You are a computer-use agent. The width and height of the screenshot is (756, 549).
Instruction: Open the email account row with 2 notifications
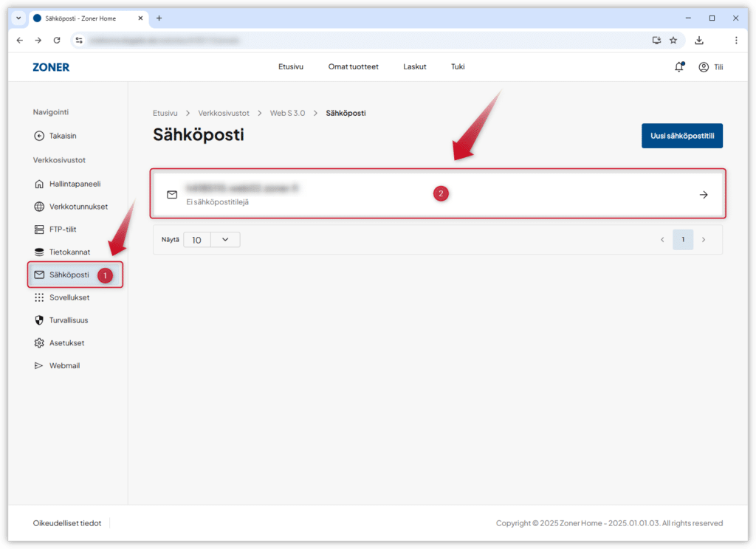pos(437,193)
